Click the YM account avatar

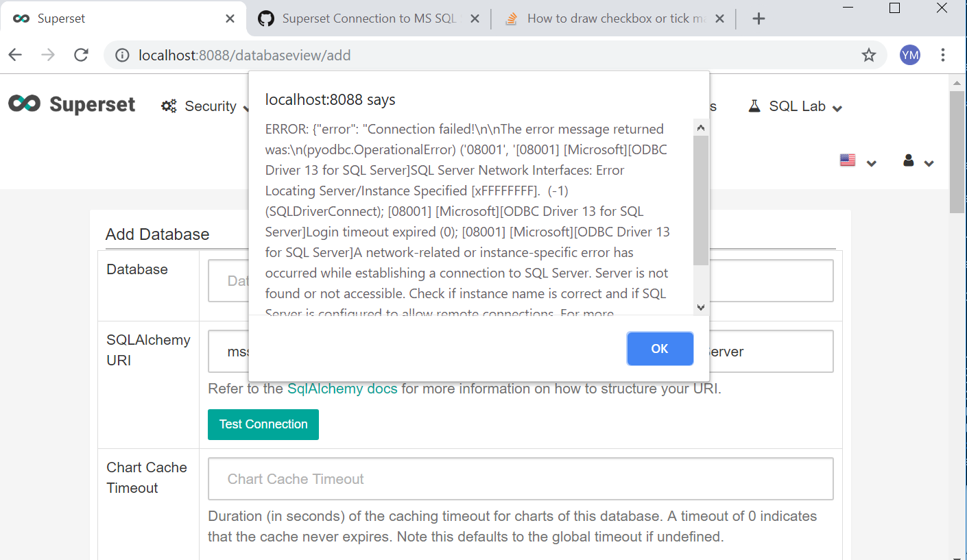pyautogui.click(x=909, y=54)
